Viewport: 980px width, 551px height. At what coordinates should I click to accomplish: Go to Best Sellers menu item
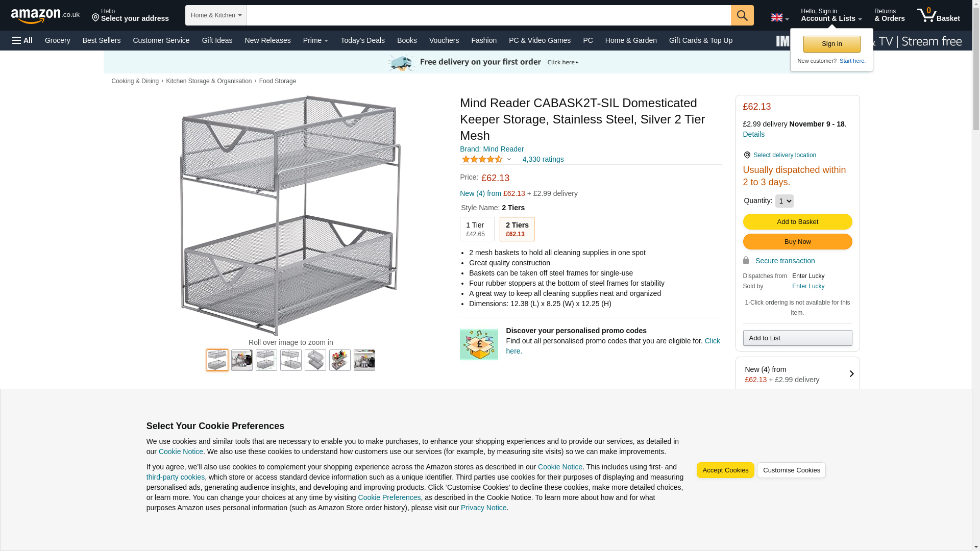102,40
